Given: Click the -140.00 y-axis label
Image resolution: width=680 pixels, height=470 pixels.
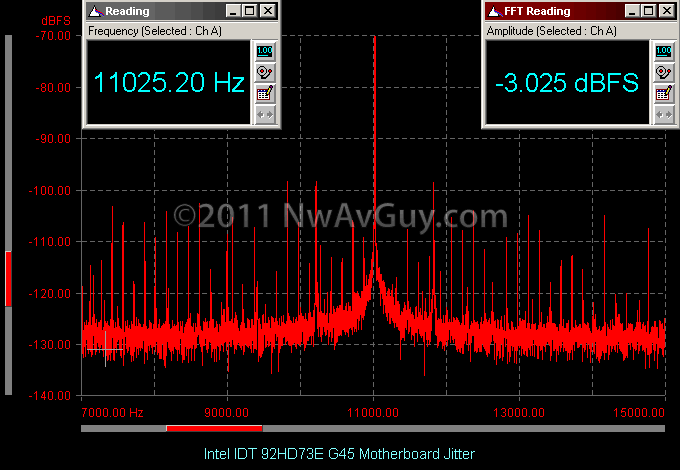Looking at the screenshot, I should click(49, 395).
